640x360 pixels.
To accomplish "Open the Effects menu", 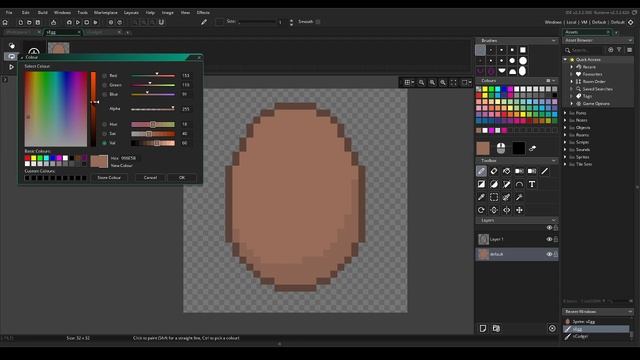I will click(x=203, y=13).
